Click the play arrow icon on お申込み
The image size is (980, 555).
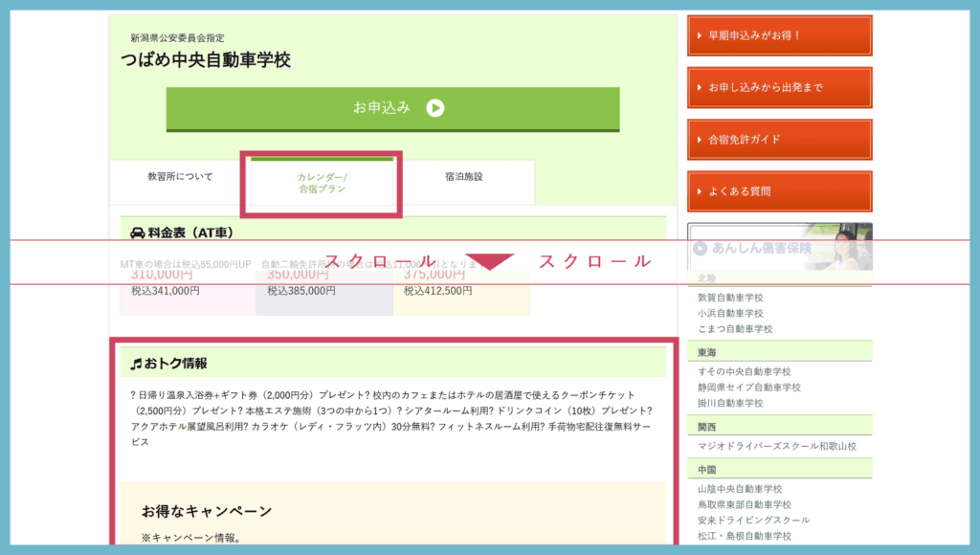tap(435, 108)
